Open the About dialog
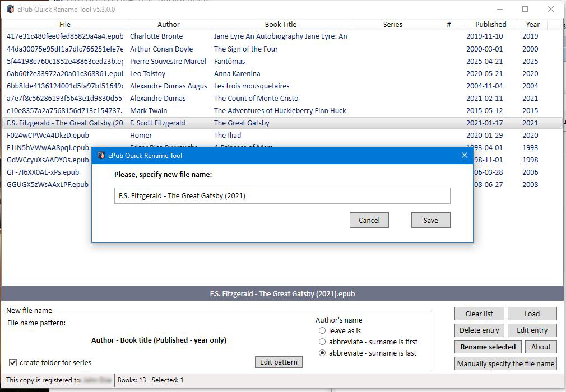 tap(540, 347)
